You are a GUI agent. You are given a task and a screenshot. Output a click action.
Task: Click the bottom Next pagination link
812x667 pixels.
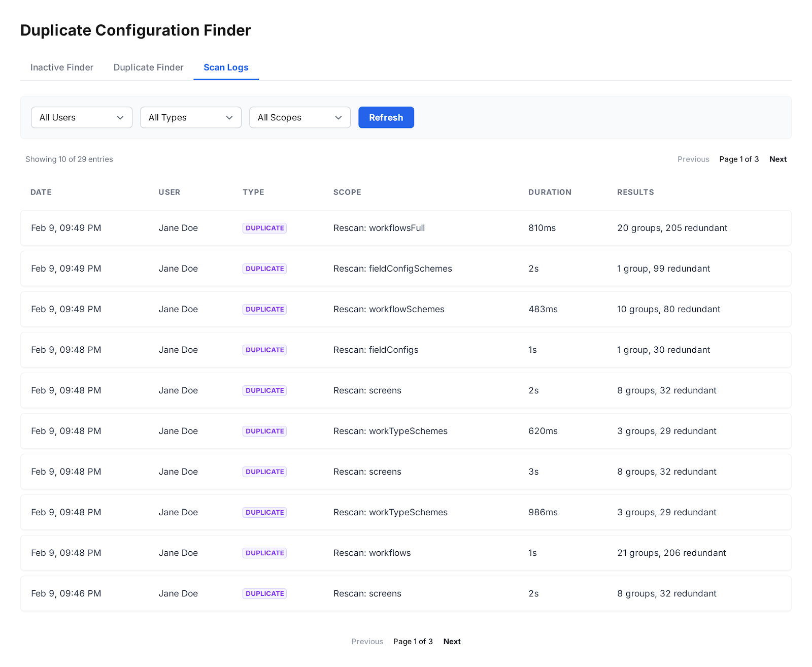pyautogui.click(x=452, y=642)
